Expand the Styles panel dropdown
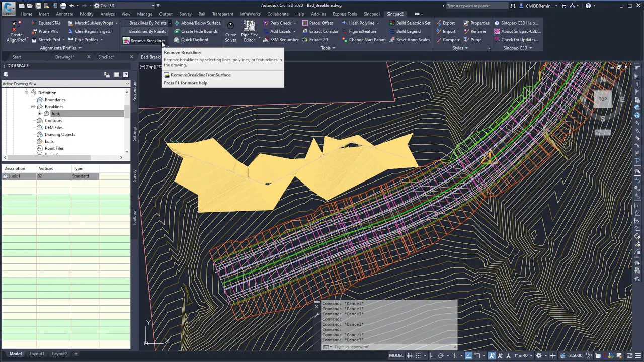 click(x=460, y=48)
